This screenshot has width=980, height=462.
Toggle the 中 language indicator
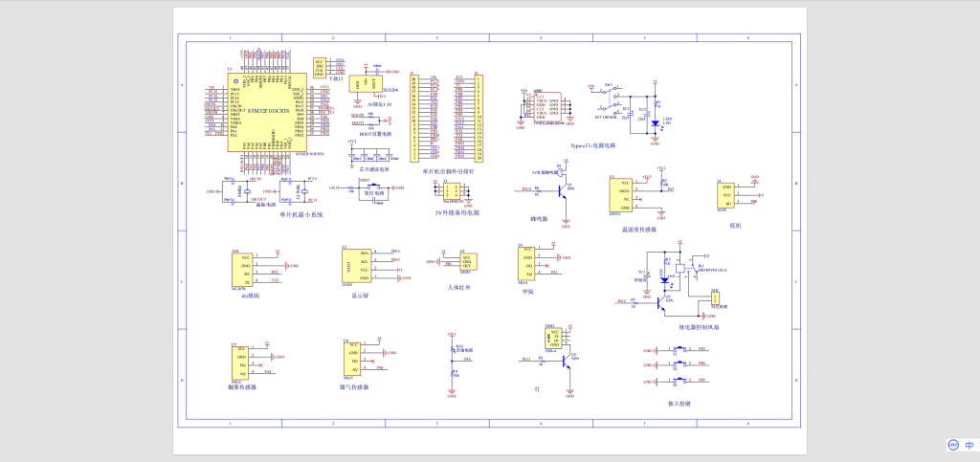(x=969, y=445)
